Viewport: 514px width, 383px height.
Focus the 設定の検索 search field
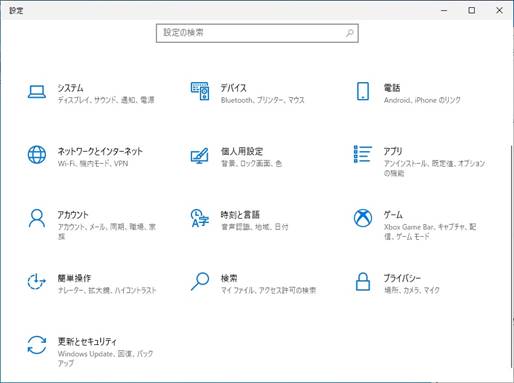[257, 33]
